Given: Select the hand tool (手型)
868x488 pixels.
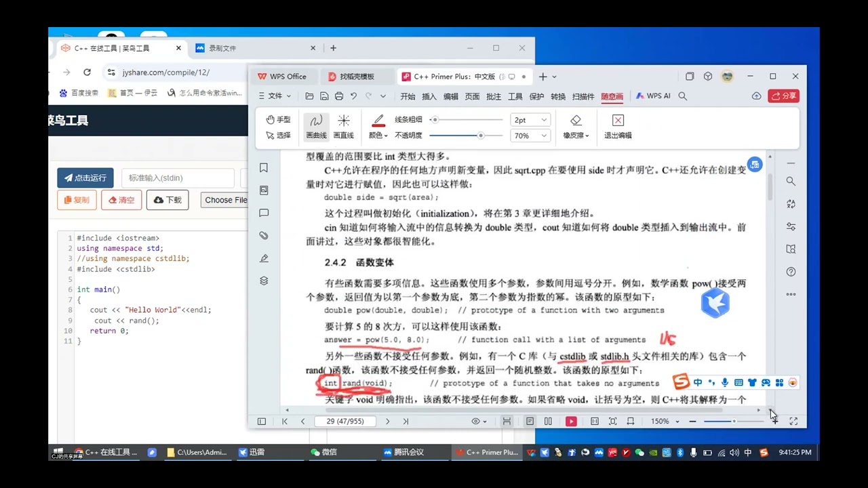Looking at the screenshot, I should [x=278, y=120].
